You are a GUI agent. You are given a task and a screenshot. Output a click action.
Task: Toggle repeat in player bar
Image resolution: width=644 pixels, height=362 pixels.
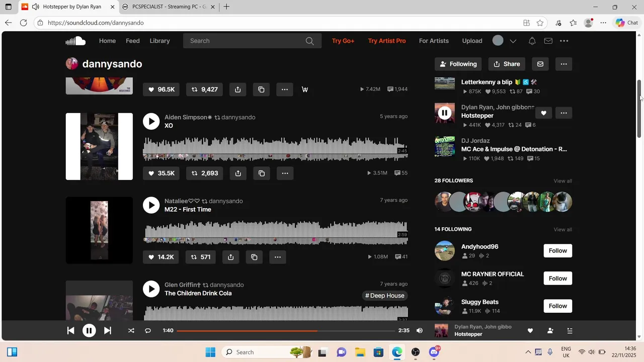(x=148, y=330)
